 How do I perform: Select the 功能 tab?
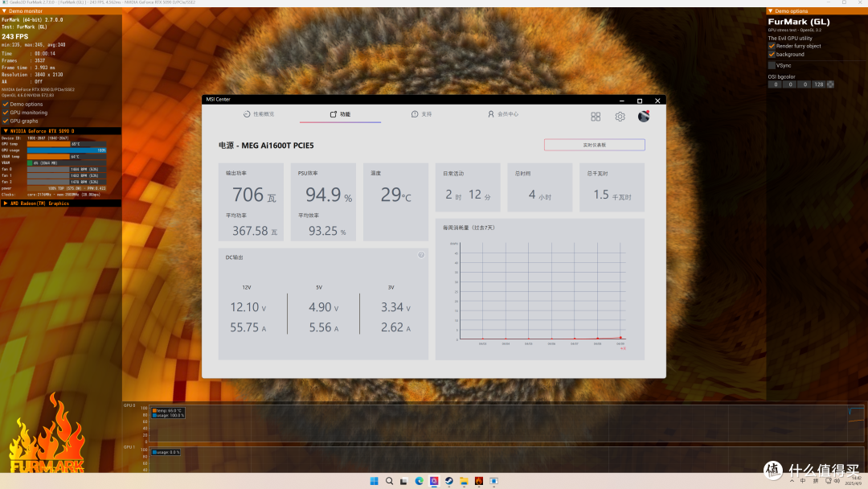point(341,114)
